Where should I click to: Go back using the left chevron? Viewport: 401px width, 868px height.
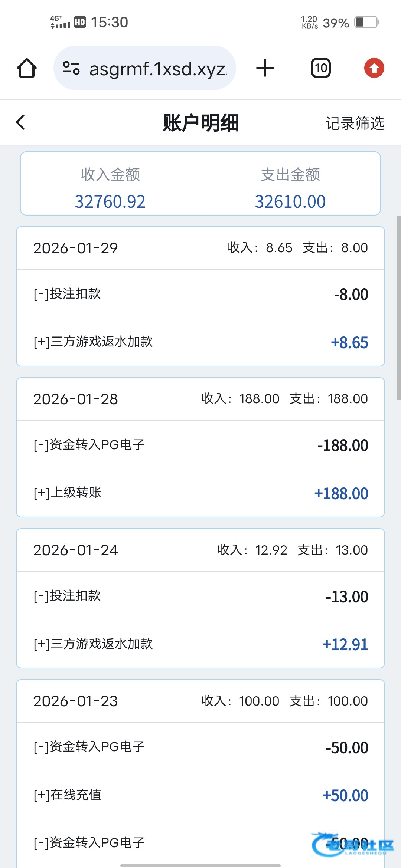point(21,122)
